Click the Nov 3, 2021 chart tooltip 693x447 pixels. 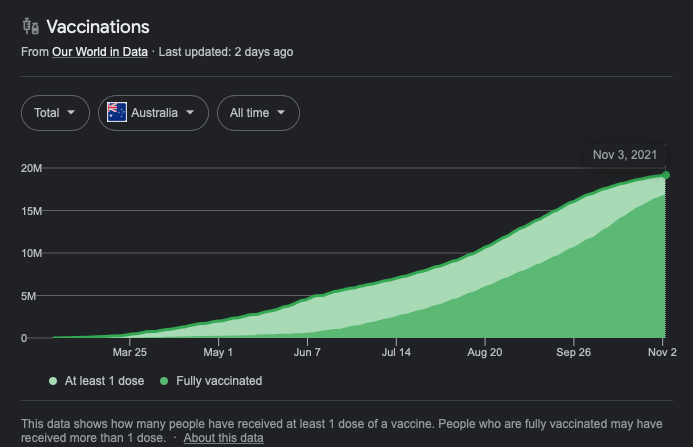pyautogui.click(x=625, y=155)
